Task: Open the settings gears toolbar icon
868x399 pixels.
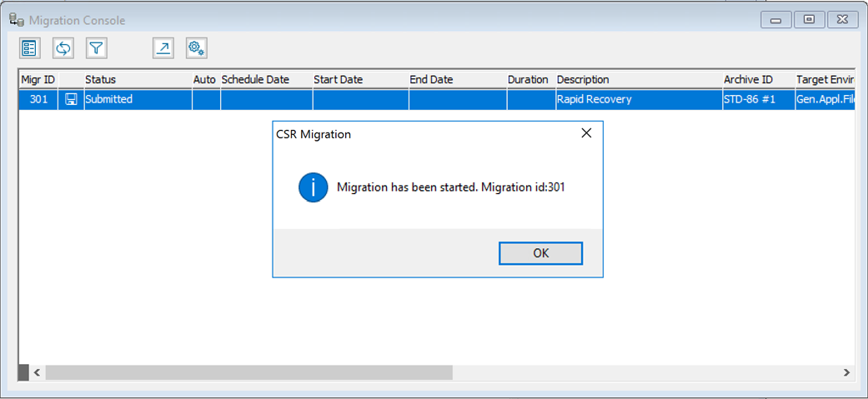Action: click(x=197, y=48)
